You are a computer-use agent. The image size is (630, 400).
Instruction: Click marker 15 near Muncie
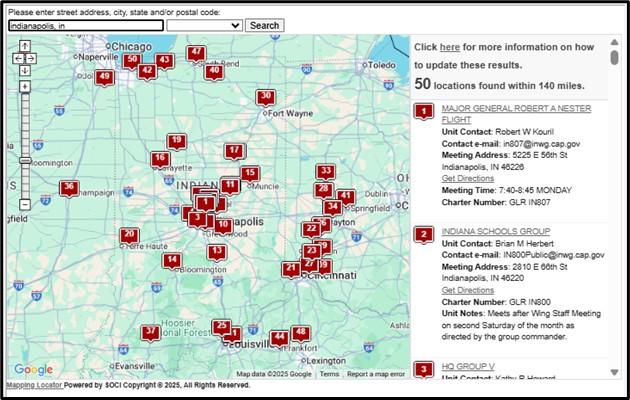(x=250, y=174)
